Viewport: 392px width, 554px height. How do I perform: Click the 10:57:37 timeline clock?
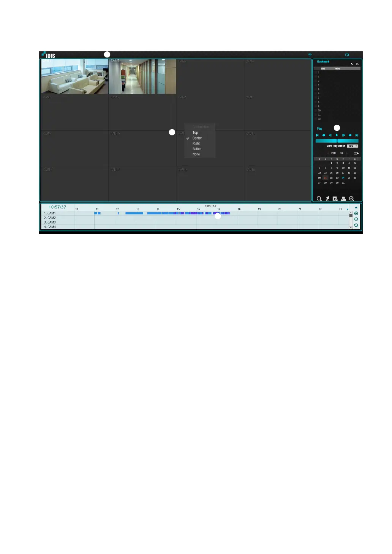coord(57,207)
